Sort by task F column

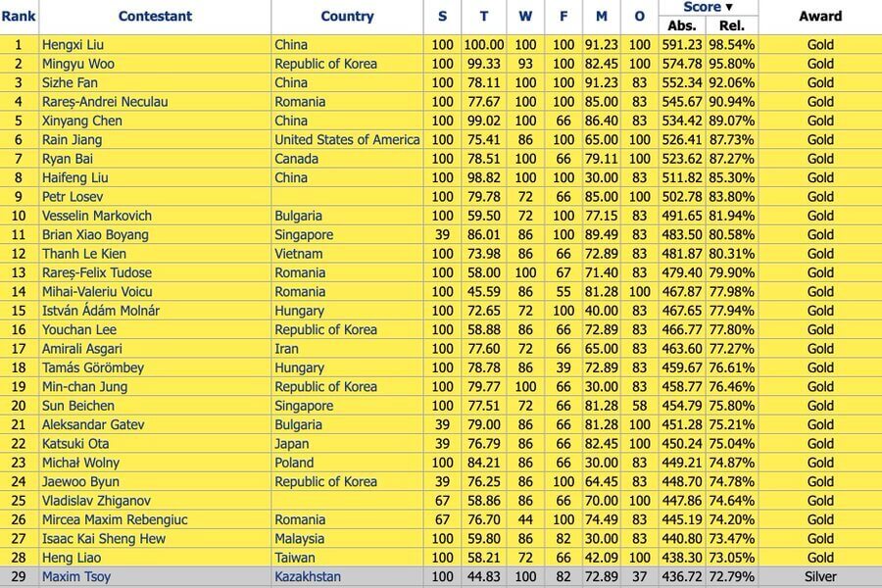click(563, 17)
